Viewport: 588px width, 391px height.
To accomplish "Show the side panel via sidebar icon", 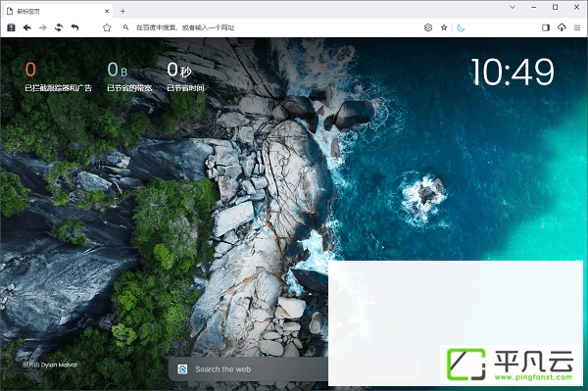I will click(546, 27).
